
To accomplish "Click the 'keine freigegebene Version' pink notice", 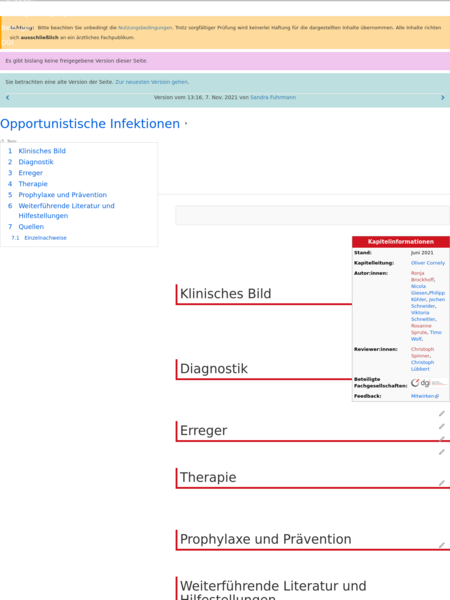I will pyautogui.click(x=225, y=61).
